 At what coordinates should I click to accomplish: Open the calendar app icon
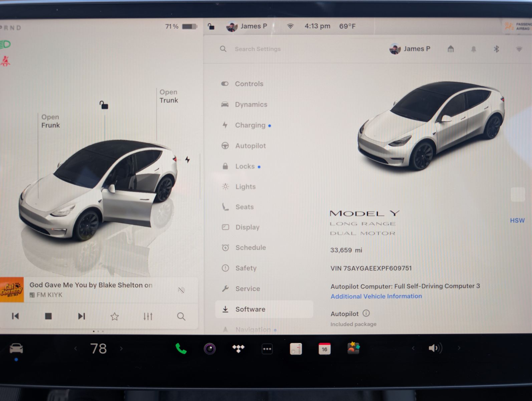pyautogui.click(x=324, y=349)
